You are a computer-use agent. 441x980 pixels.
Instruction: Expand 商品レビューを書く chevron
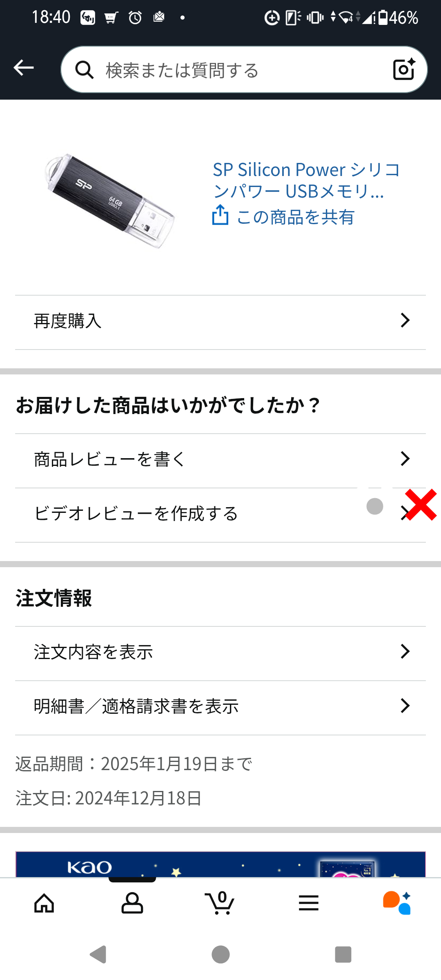405,459
